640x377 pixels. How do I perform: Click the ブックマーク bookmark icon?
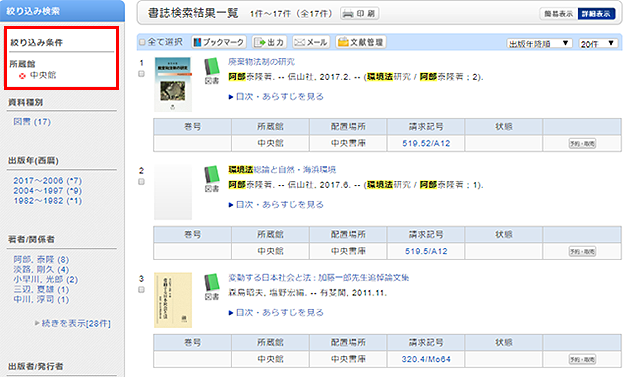[197, 42]
